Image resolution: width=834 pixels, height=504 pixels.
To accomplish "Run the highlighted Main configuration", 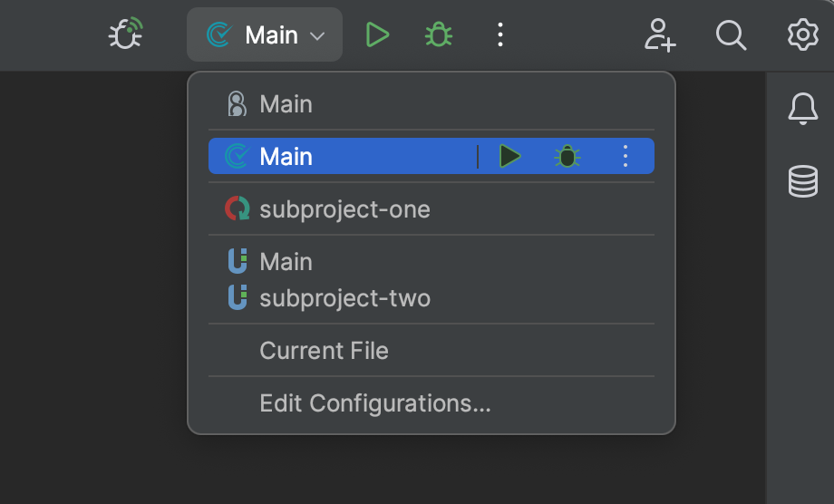I will click(510, 157).
